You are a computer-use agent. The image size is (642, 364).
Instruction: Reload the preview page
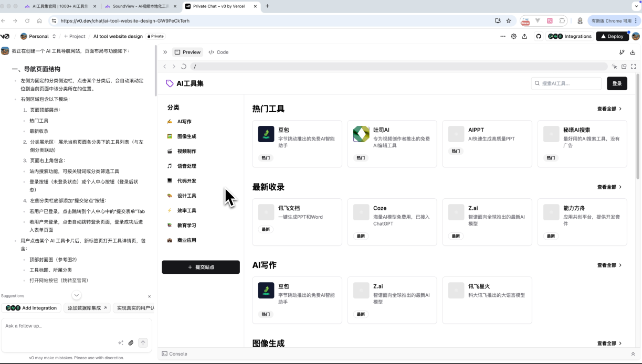coord(183,67)
